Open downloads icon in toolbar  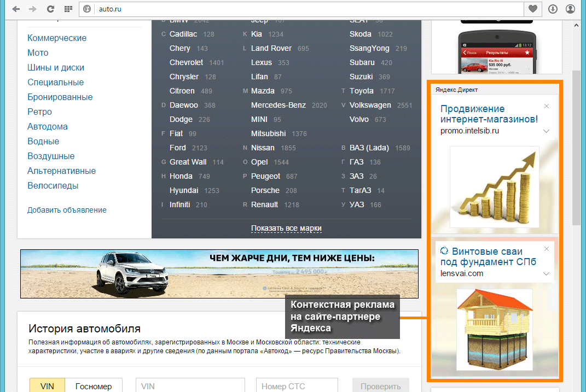[x=553, y=9]
